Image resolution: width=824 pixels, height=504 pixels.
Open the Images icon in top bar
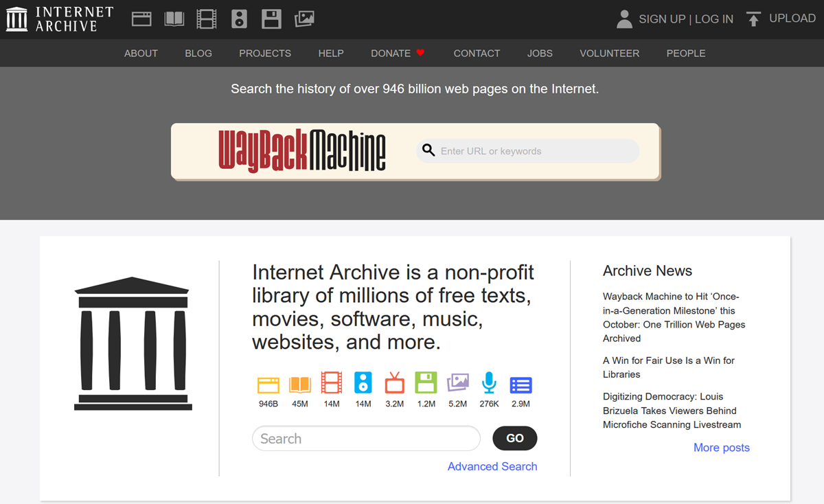point(304,19)
